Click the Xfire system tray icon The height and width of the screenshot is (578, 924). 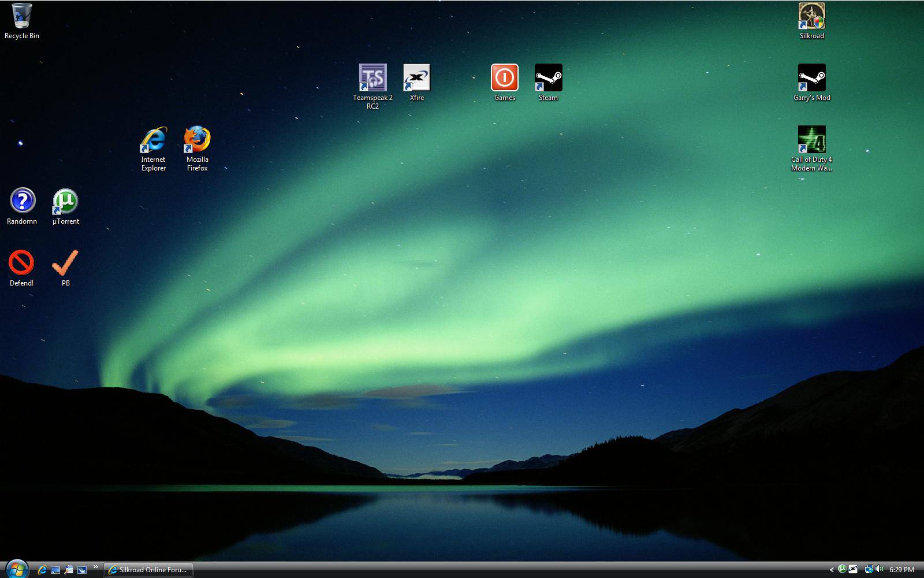coord(853,569)
